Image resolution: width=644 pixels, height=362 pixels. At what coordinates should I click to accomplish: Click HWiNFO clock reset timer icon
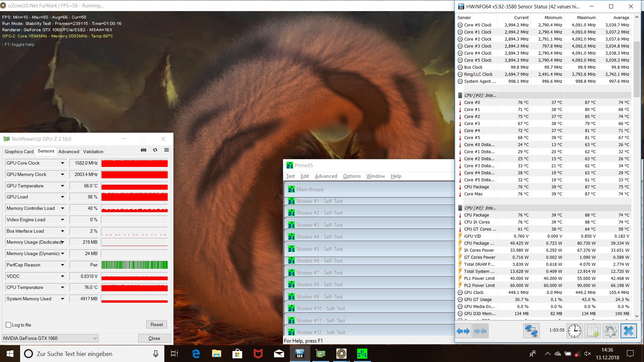[x=574, y=331]
